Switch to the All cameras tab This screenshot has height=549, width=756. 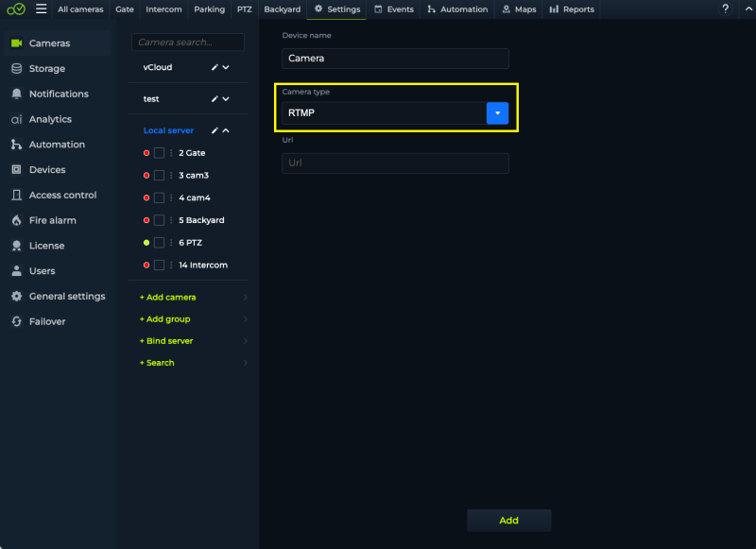[80, 9]
